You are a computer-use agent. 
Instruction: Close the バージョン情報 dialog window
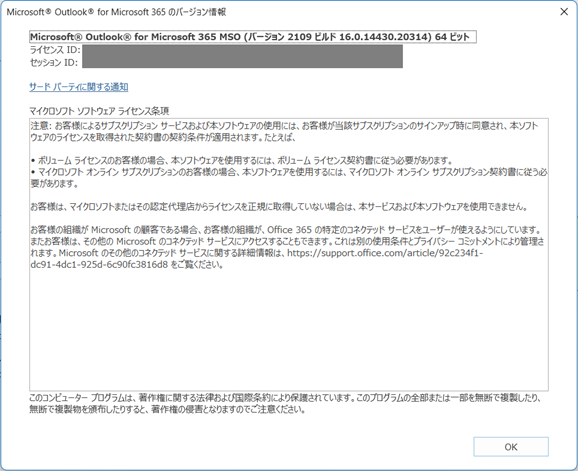click(x=564, y=12)
